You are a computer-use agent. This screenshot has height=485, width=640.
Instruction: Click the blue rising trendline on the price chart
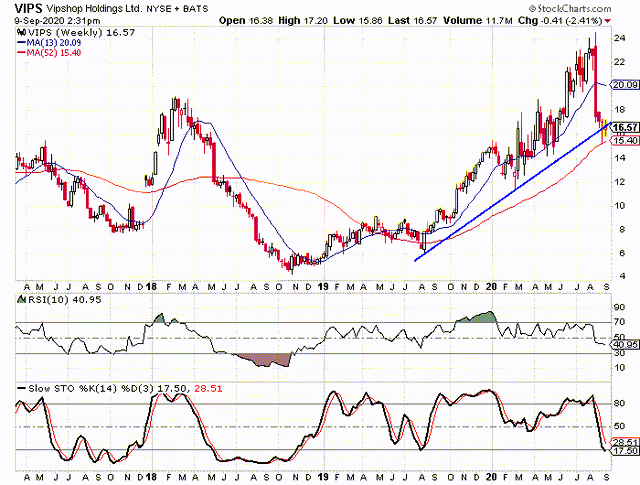coord(512,191)
